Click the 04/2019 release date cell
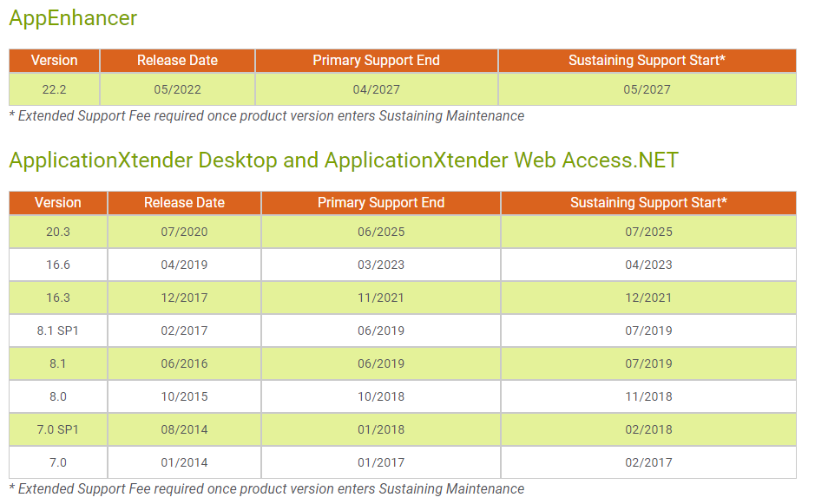 pos(184,265)
